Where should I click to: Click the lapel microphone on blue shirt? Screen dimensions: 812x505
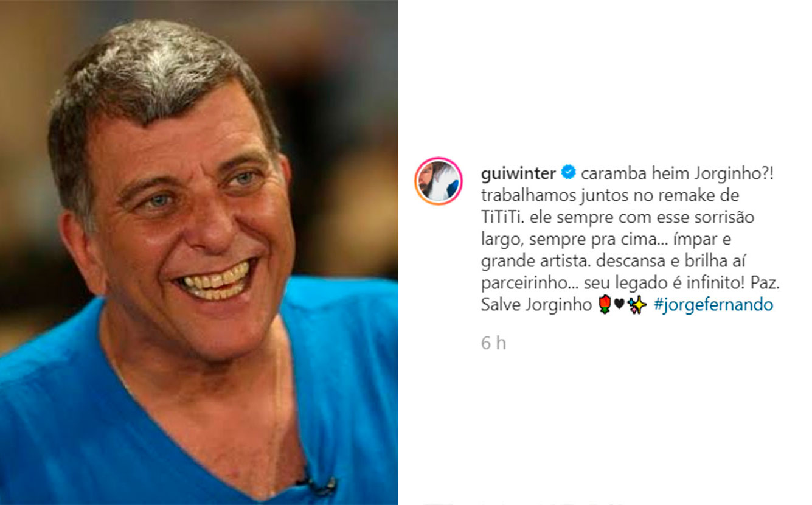(316, 482)
